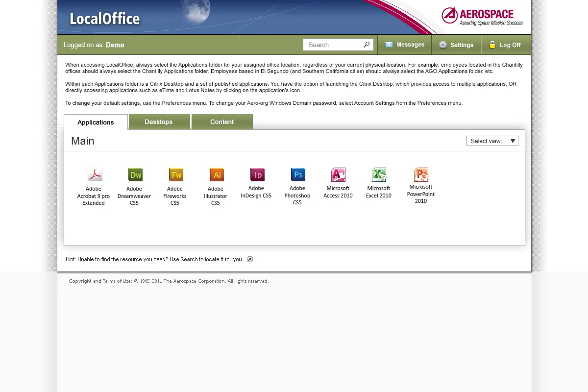Click into the Search field

click(338, 45)
